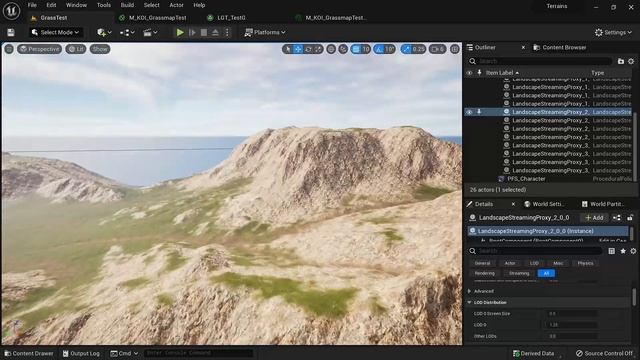Open the Build menu
This screenshot has height=360, width=640.
pos(127,5)
